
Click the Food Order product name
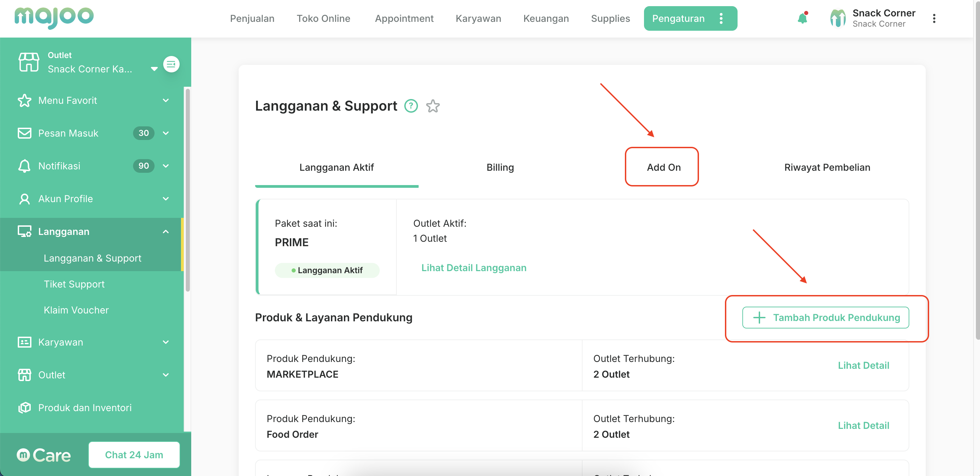pyautogui.click(x=292, y=434)
